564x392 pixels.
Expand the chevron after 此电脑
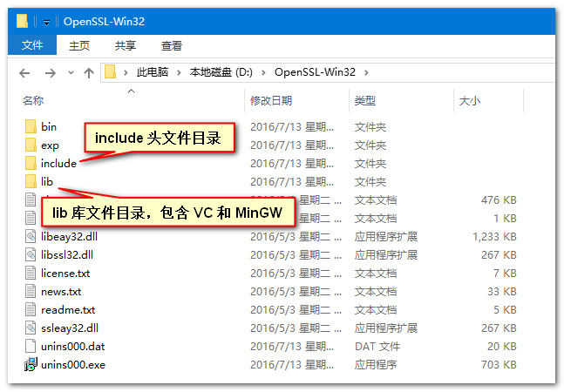(179, 72)
